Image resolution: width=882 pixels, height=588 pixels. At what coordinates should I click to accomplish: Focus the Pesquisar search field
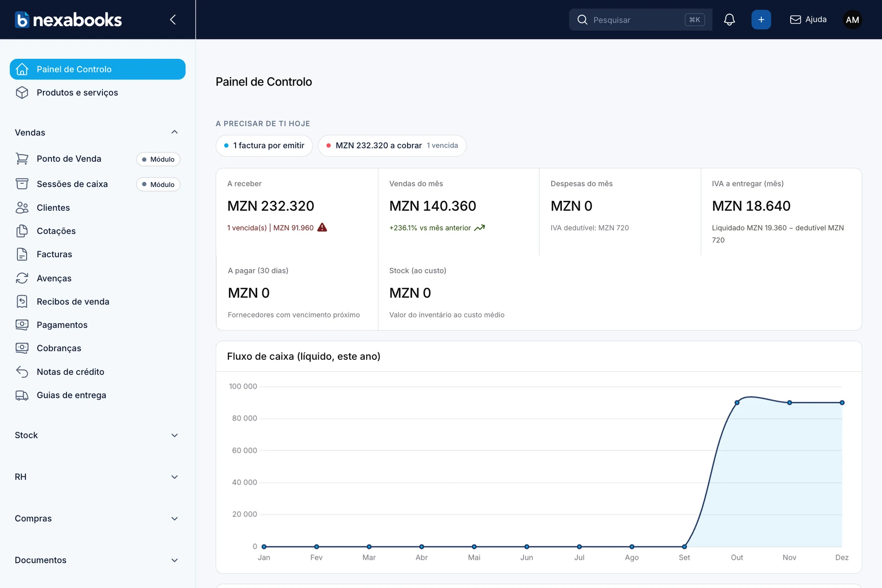[640, 20]
